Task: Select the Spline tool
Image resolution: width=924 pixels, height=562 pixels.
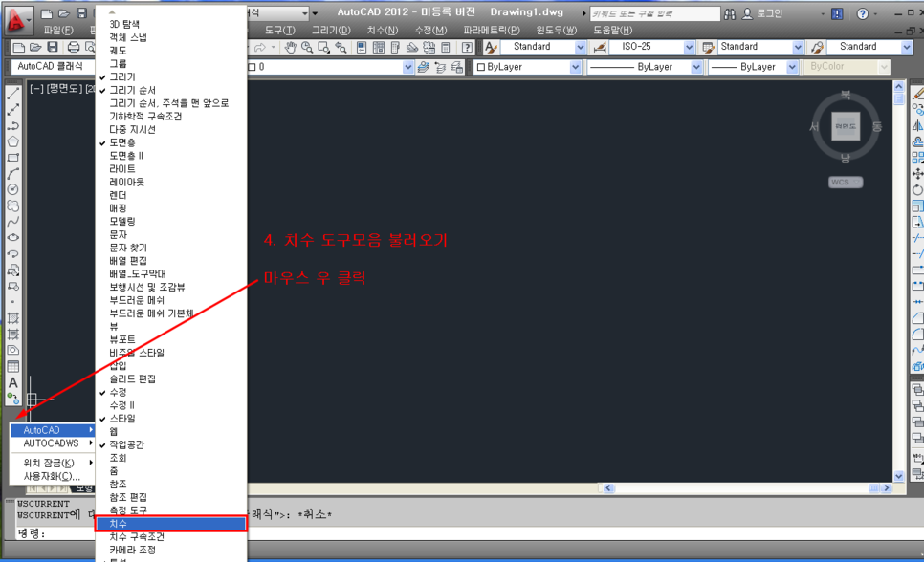Action: [13, 222]
